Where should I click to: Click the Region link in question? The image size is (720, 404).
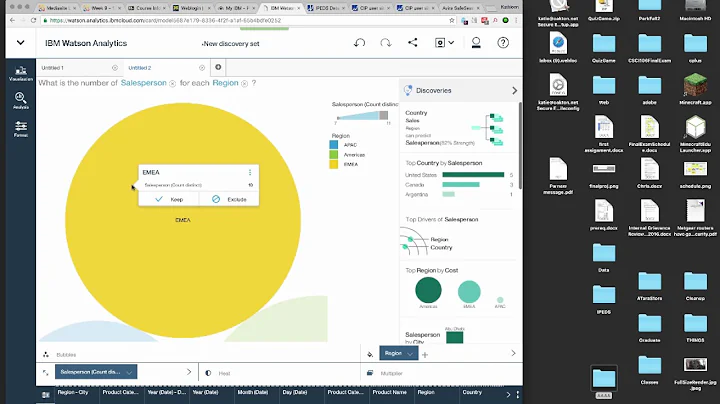pos(225,83)
